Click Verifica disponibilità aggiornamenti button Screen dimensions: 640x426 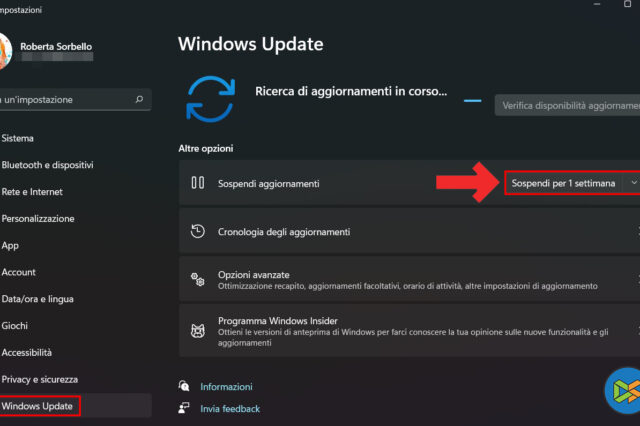tap(567, 106)
